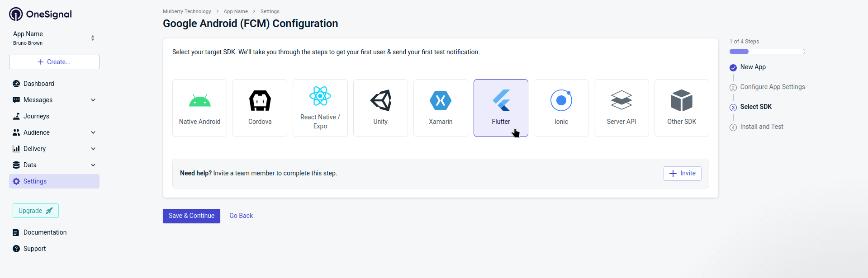Click the Upgrade button
868x278 pixels.
[36, 211]
